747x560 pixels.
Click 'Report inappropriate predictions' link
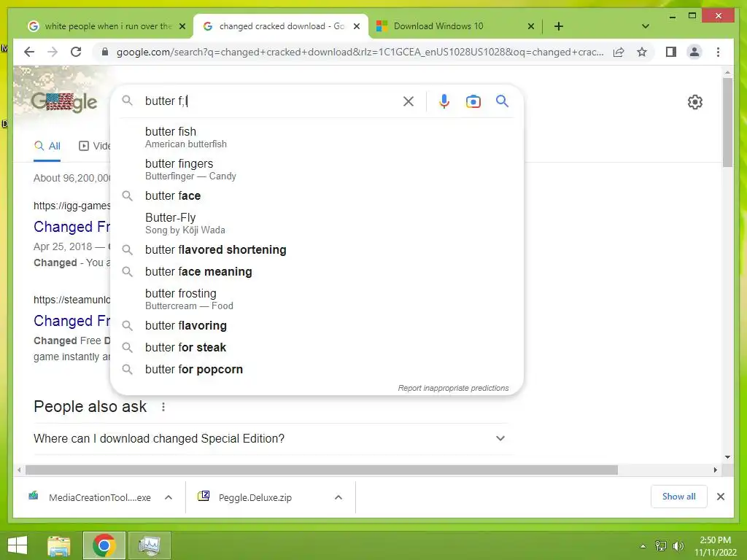click(453, 388)
